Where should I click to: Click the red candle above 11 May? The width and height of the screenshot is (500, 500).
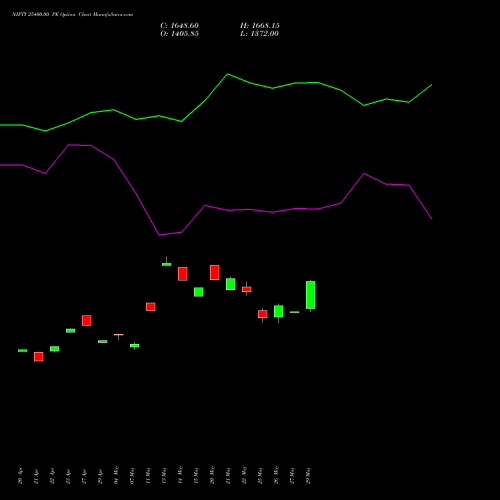pos(151,307)
